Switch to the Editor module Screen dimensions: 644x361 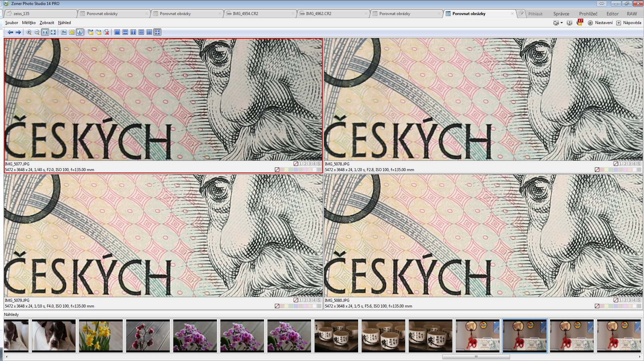(x=612, y=14)
